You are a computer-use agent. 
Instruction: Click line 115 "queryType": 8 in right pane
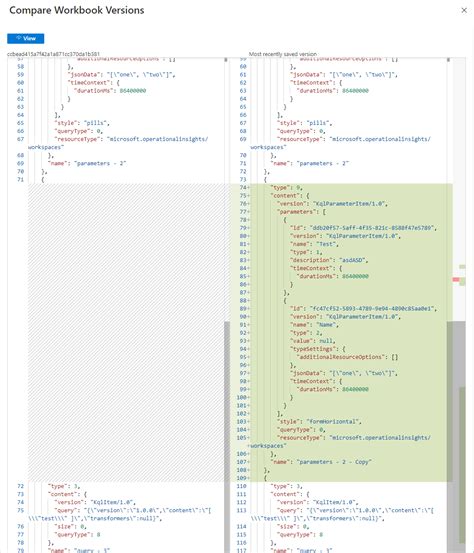coord(300,535)
